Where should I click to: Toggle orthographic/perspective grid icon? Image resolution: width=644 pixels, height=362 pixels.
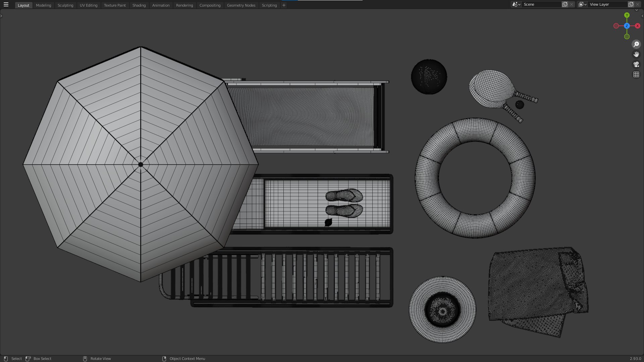click(636, 74)
